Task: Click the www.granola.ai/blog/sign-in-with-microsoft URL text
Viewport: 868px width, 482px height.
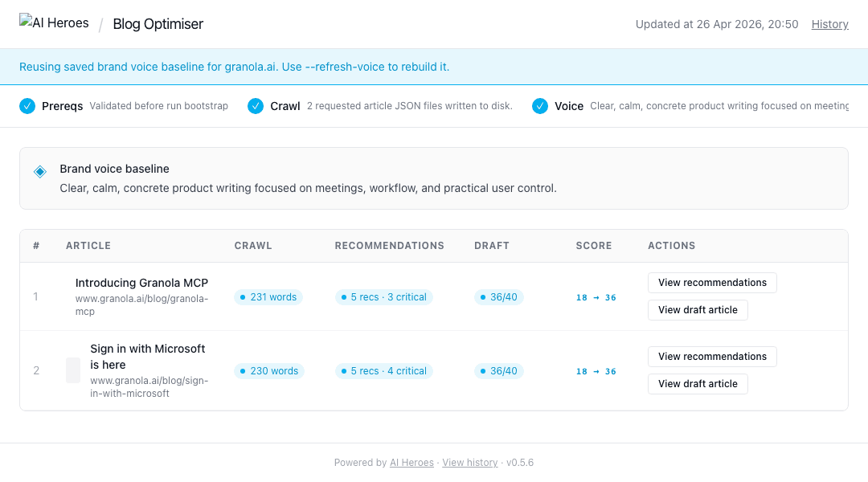Action: point(149,387)
